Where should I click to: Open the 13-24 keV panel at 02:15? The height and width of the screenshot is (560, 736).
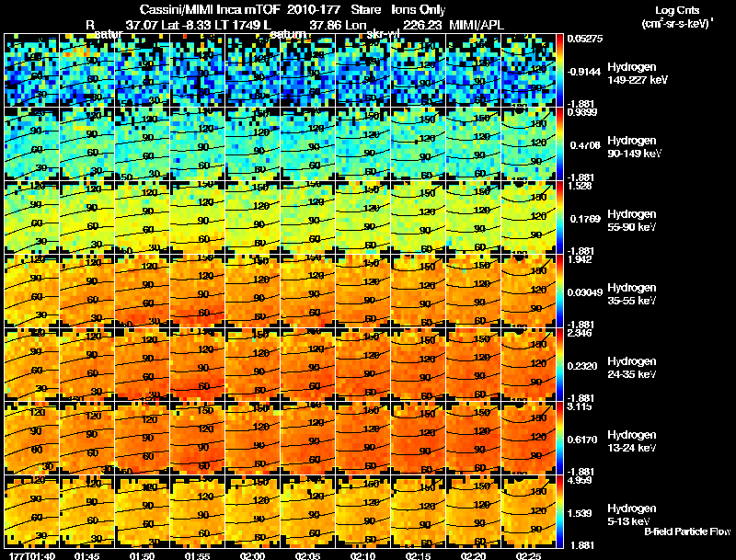point(419,439)
